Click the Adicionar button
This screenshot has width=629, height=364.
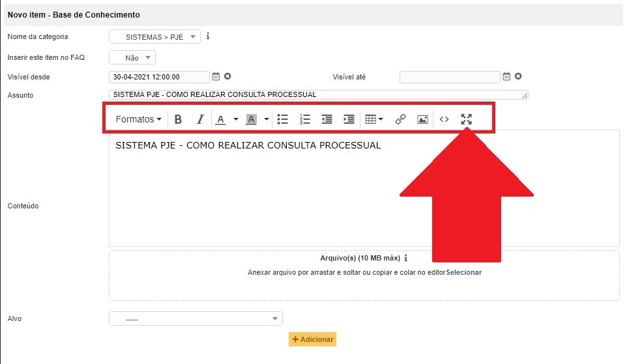[312, 339]
